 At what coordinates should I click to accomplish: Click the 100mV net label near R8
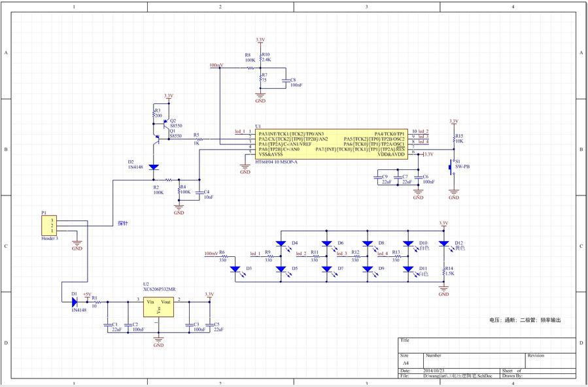point(215,66)
